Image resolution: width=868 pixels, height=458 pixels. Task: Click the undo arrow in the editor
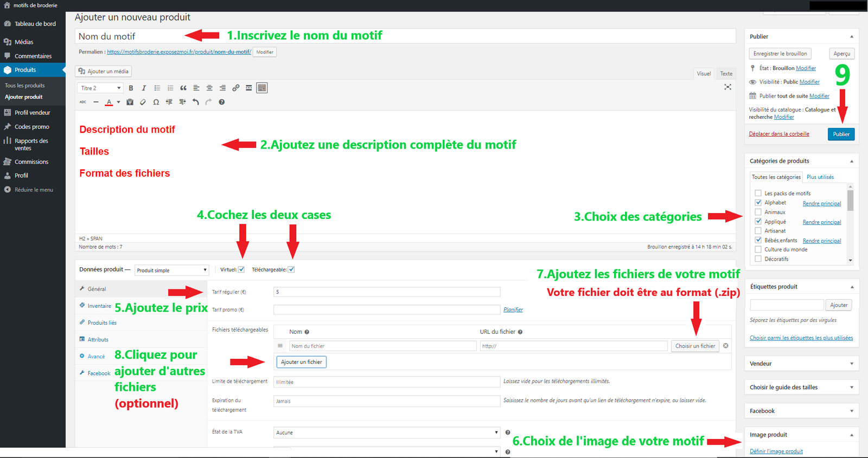(x=195, y=102)
